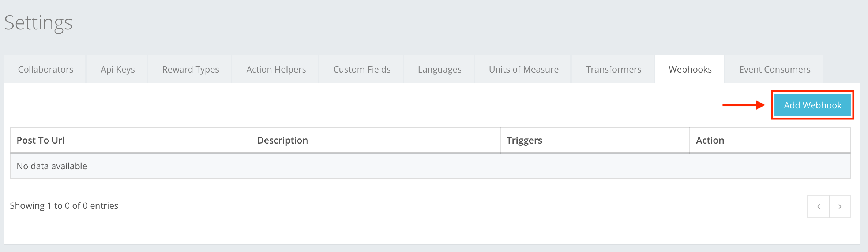The width and height of the screenshot is (868, 252).
Task: Open the Transformers tab
Action: click(x=613, y=69)
